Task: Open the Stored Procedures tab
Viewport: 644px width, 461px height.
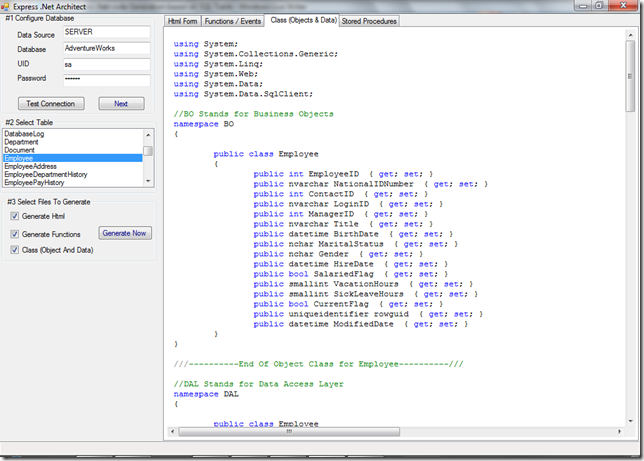Action: [x=369, y=21]
